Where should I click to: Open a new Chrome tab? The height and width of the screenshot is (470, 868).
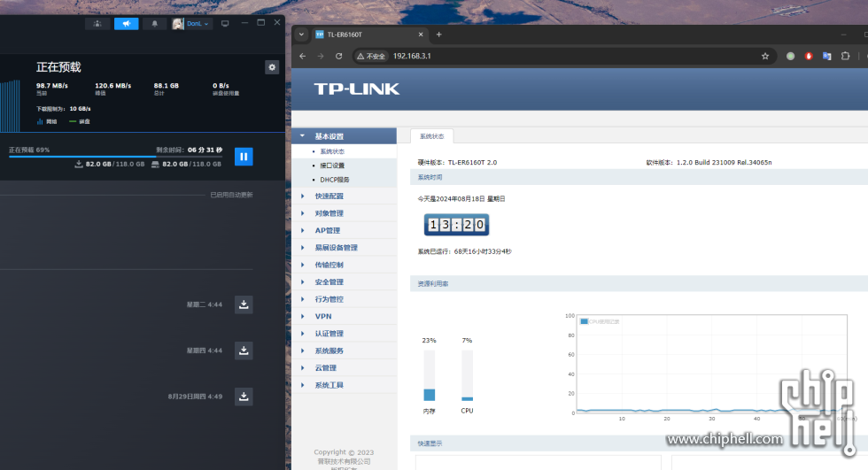439,35
